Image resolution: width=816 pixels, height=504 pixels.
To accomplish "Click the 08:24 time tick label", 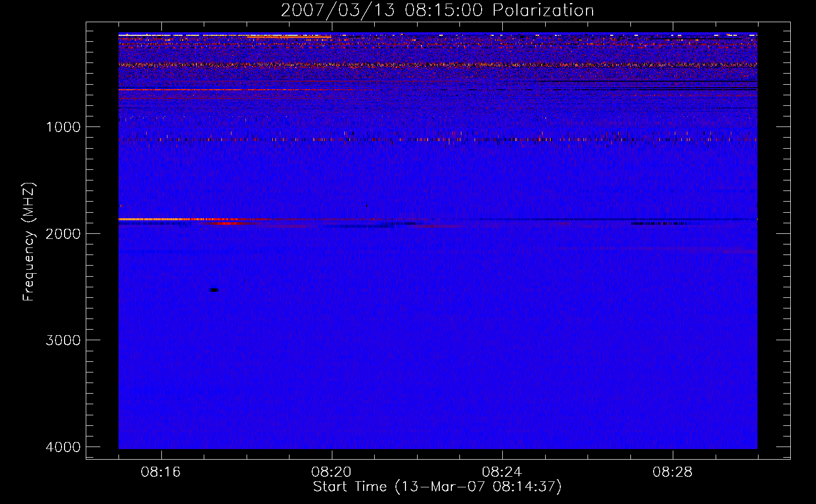I will (502, 472).
